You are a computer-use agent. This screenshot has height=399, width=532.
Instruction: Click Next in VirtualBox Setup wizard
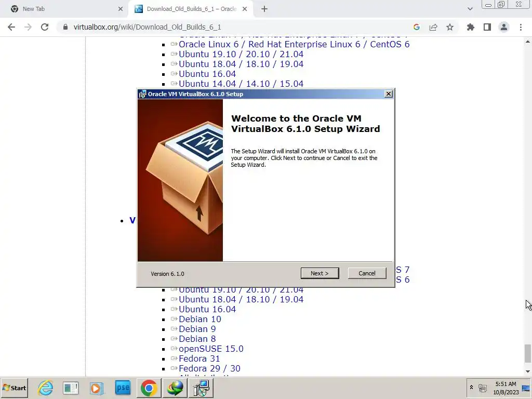tap(320, 273)
